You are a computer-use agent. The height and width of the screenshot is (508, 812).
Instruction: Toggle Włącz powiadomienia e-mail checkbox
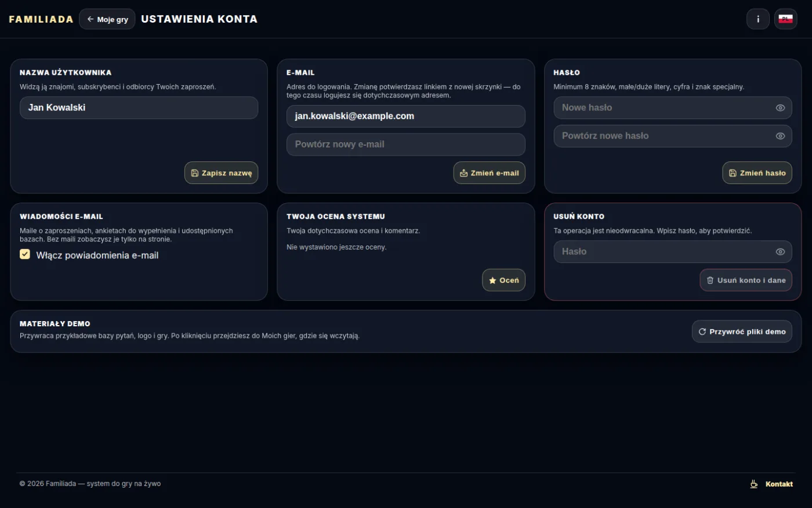(25, 254)
